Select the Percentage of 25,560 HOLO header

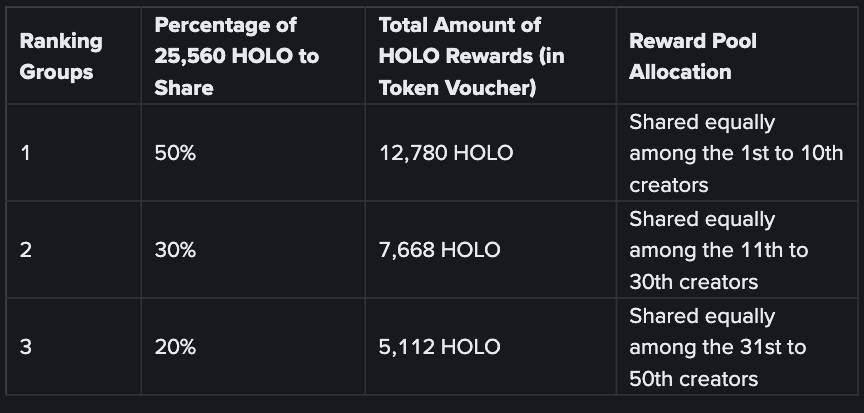(236, 56)
